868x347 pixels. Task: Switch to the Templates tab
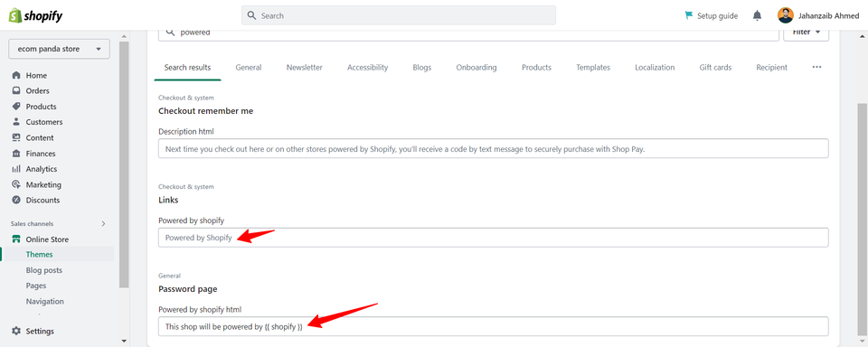point(593,68)
